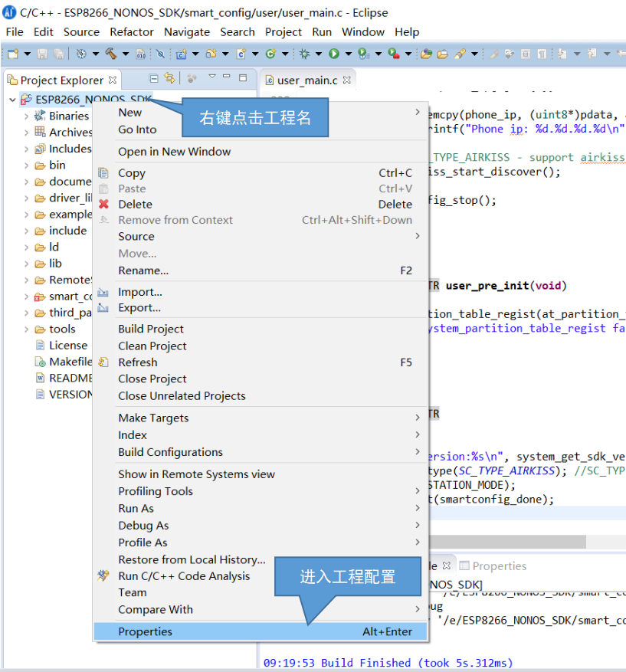Open the Make Targets submenu
Screen dimensions: 626x672
click(x=260, y=418)
